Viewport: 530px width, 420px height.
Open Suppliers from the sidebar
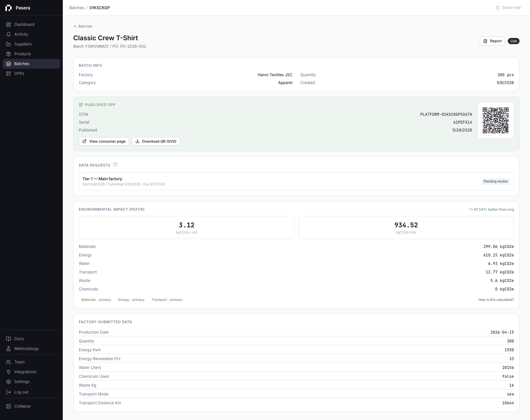pyautogui.click(x=31, y=44)
